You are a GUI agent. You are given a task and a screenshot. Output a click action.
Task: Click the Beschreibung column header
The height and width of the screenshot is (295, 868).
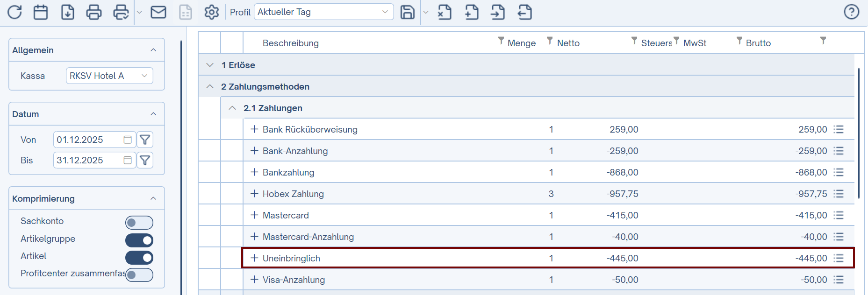click(x=290, y=43)
